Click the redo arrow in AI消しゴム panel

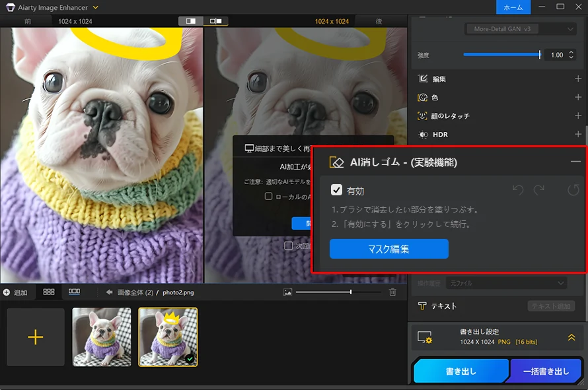tap(539, 189)
